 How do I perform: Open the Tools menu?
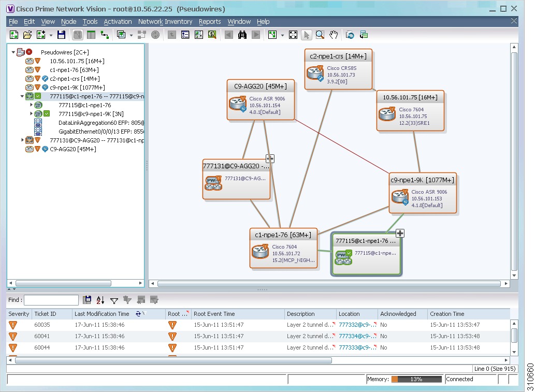point(90,22)
